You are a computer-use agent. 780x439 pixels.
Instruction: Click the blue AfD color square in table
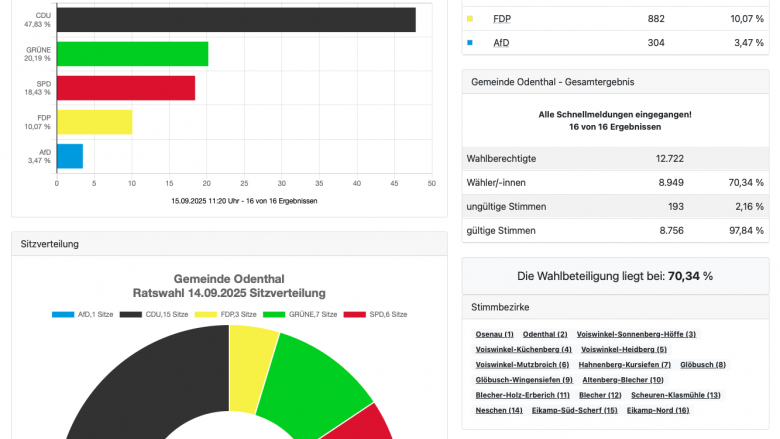tap(470, 43)
